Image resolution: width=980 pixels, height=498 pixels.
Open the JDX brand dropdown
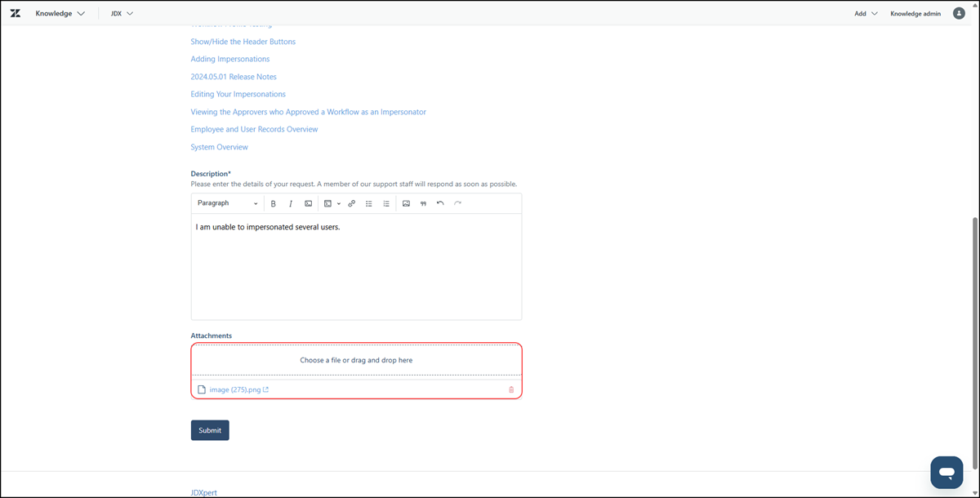coord(122,13)
